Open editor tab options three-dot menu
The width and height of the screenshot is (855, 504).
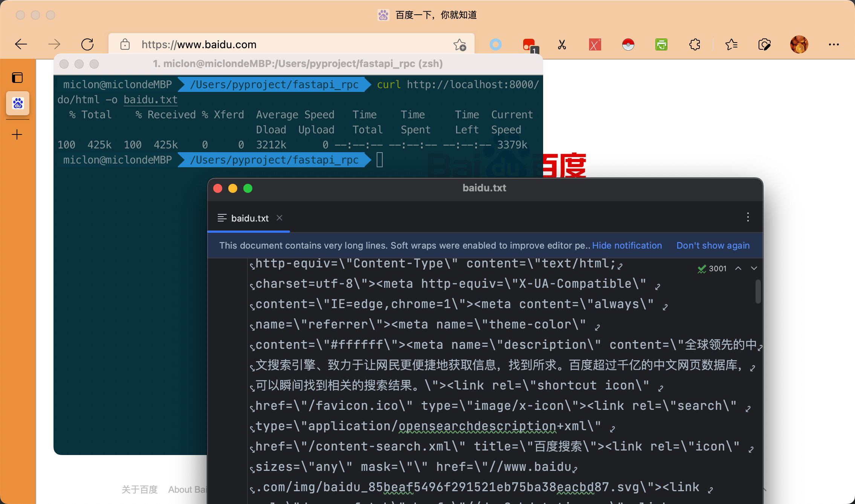pyautogui.click(x=748, y=217)
